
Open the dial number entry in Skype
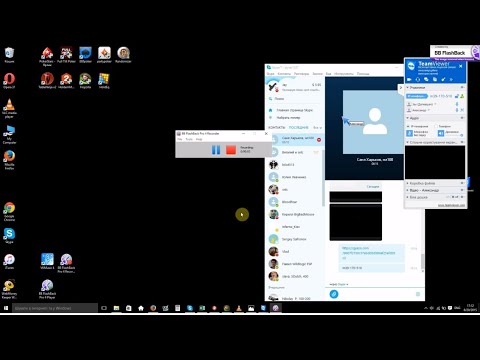coord(285,118)
